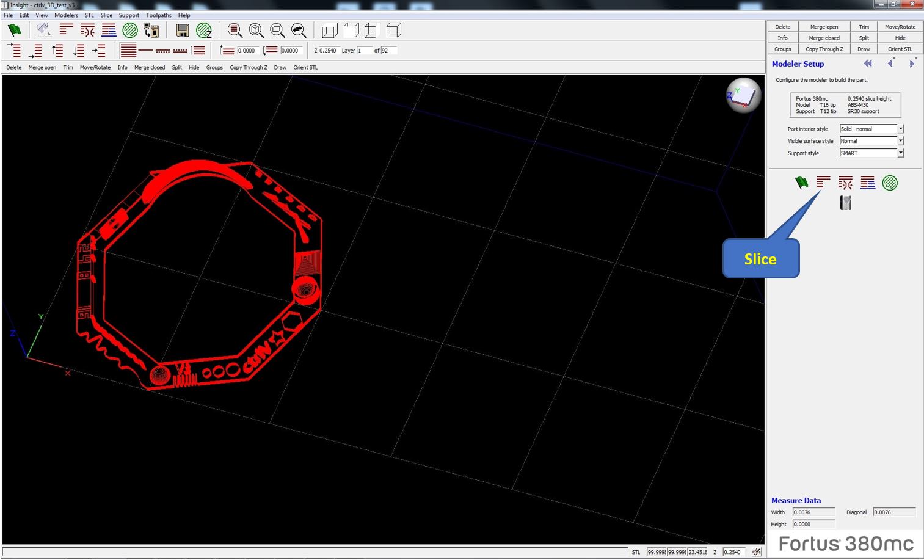Click Draw in the text toolbar under icons
This screenshot has width=924, height=560.
[280, 68]
